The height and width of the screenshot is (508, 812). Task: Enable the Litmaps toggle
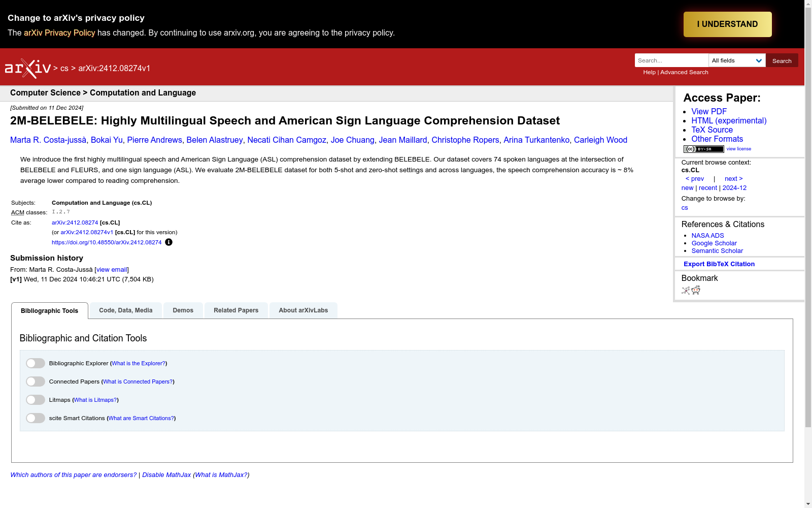coord(35,400)
